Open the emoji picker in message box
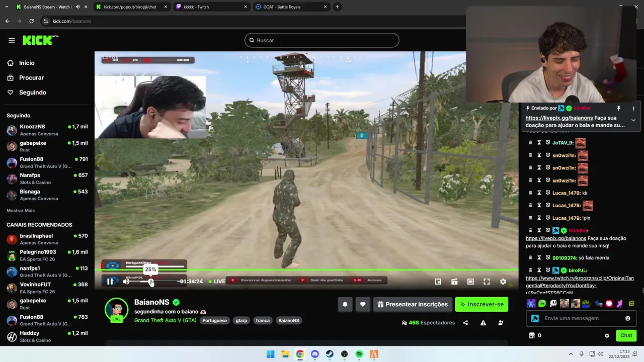644x362 pixels. click(627, 318)
